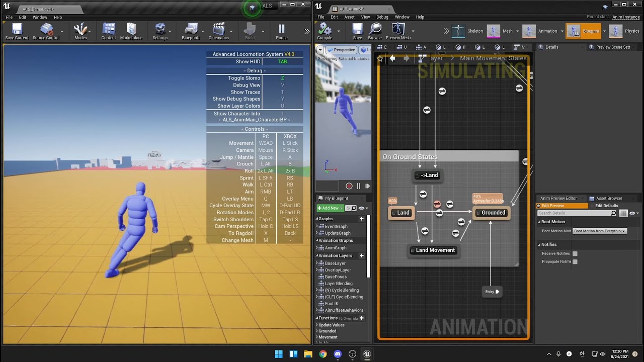Open the Content browser icon
The height and width of the screenshot is (362, 644).
coord(109,31)
